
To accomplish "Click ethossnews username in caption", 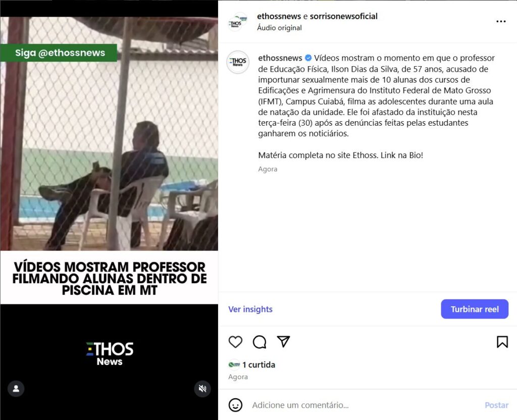I will 280,58.
